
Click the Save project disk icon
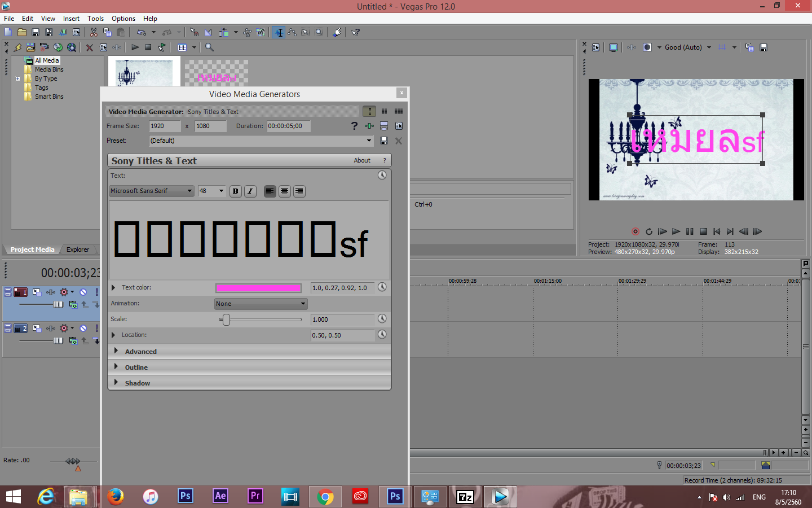36,32
